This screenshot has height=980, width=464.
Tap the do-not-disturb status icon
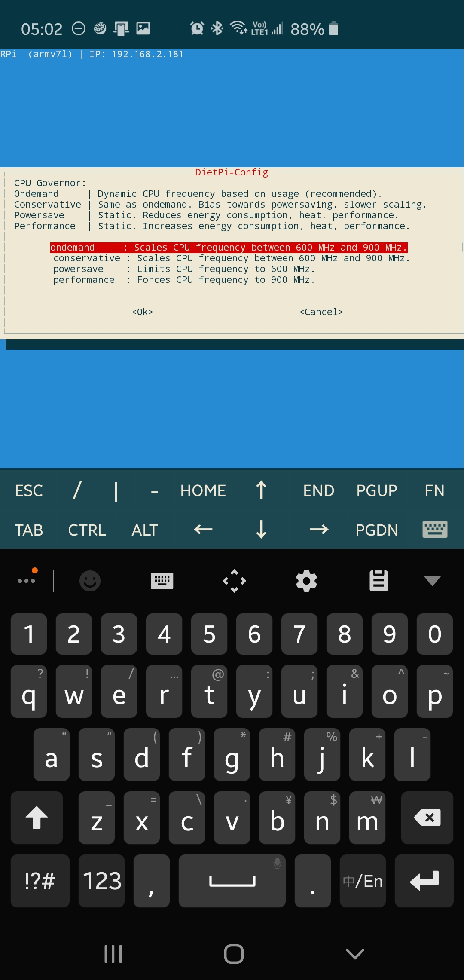point(78,28)
